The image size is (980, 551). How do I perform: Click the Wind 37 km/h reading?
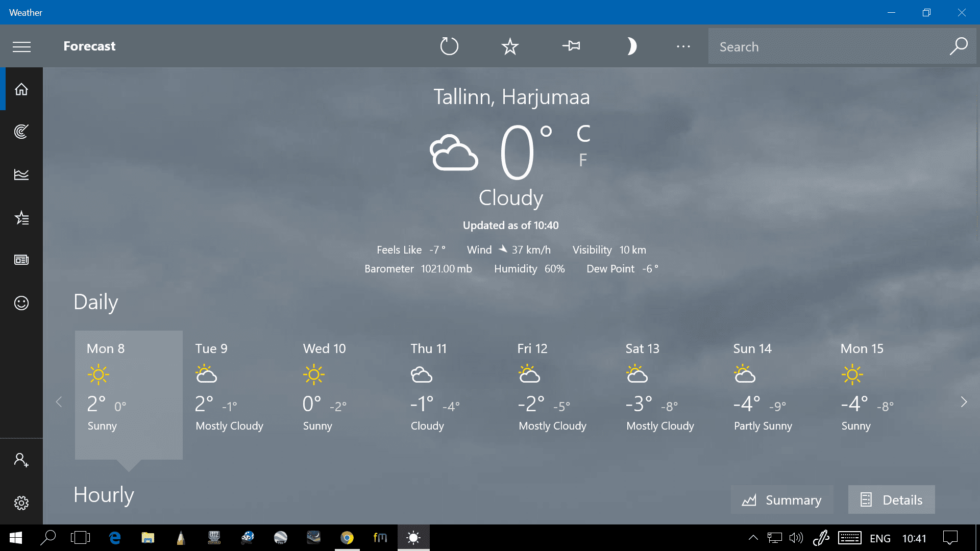tap(509, 250)
